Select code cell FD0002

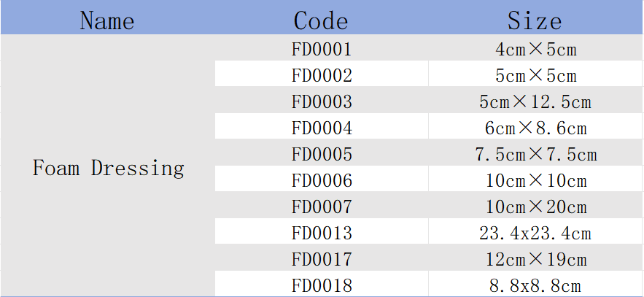pyautogui.click(x=322, y=74)
